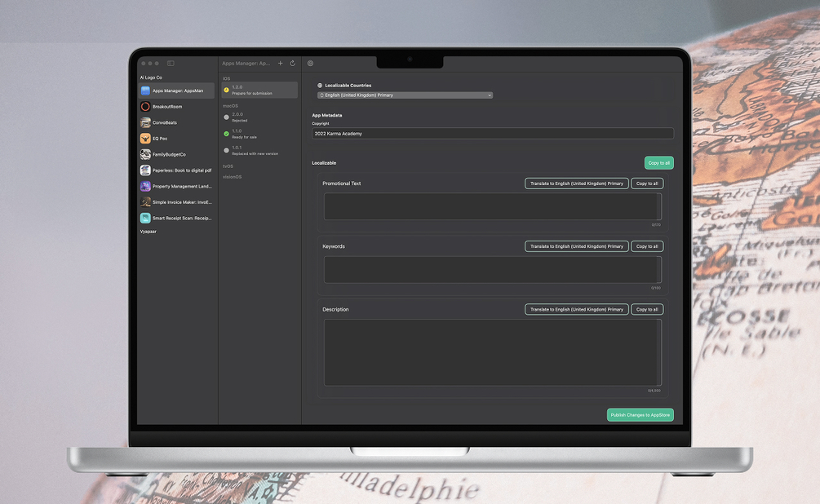Click the 'Localizable' section heading
This screenshot has width=820, height=504.
pos(324,162)
